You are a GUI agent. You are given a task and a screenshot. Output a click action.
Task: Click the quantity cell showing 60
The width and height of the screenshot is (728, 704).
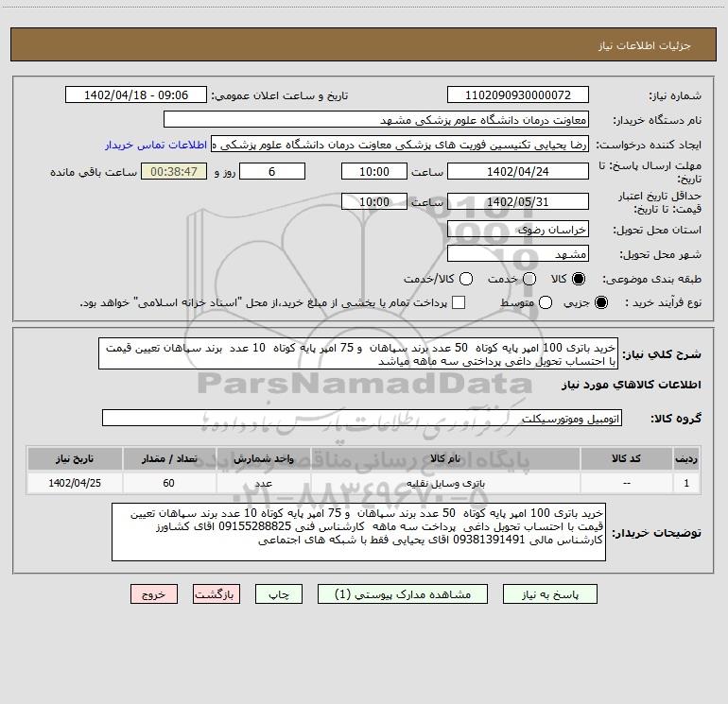169,483
